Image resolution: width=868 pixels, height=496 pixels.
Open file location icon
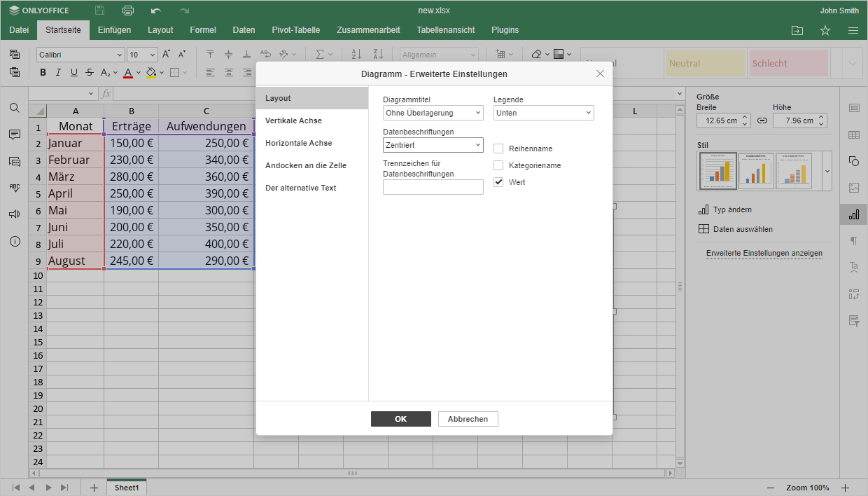pyautogui.click(x=797, y=30)
